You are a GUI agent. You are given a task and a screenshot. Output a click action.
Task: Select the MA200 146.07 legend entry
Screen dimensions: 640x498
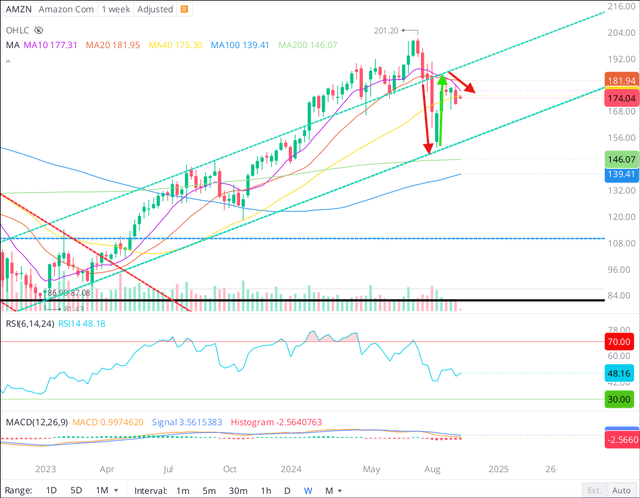[308, 45]
